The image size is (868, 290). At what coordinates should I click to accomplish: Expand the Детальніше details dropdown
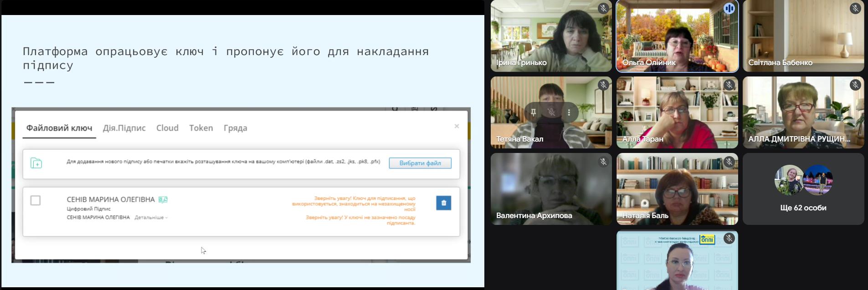pos(151,218)
